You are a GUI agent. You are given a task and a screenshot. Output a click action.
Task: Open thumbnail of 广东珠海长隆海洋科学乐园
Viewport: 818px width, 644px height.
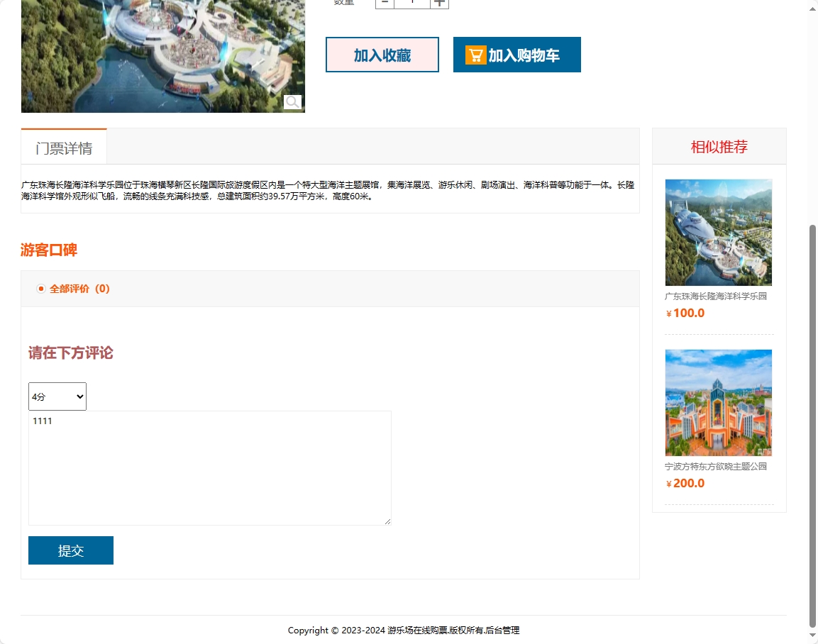[718, 232]
